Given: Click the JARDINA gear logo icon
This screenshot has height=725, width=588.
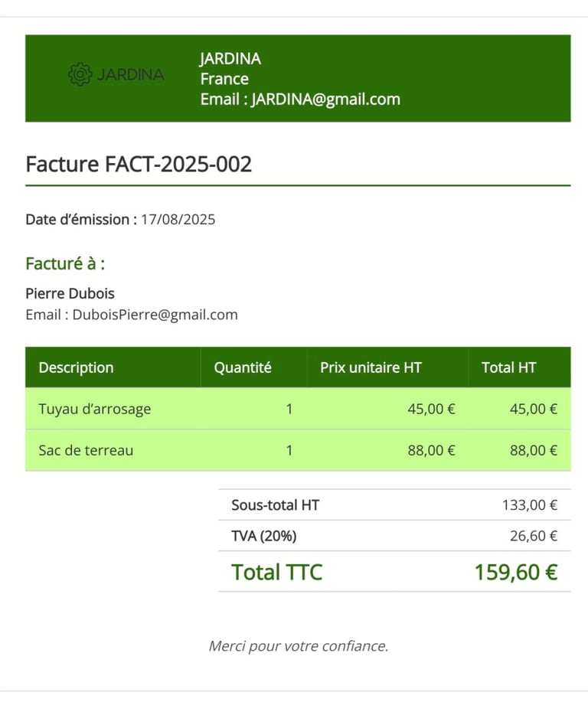Looking at the screenshot, I should point(80,74).
